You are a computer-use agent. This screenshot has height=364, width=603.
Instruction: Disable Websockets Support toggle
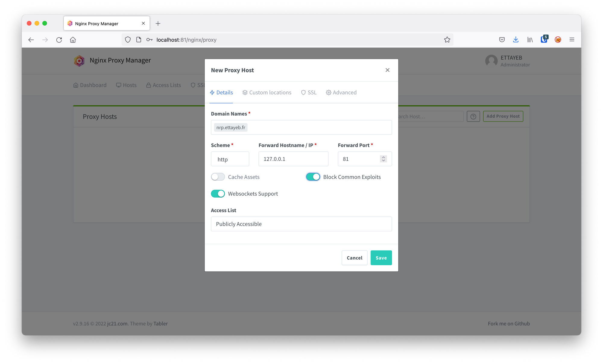[218, 194]
